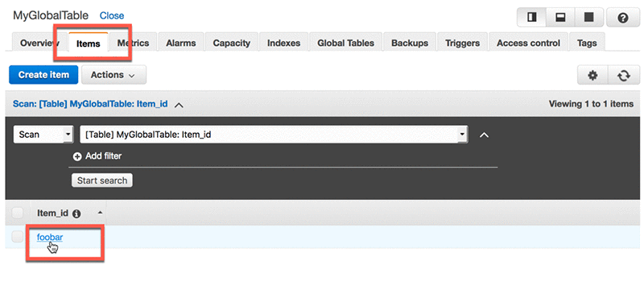Open the Scan operation dropdown

tap(43, 135)
